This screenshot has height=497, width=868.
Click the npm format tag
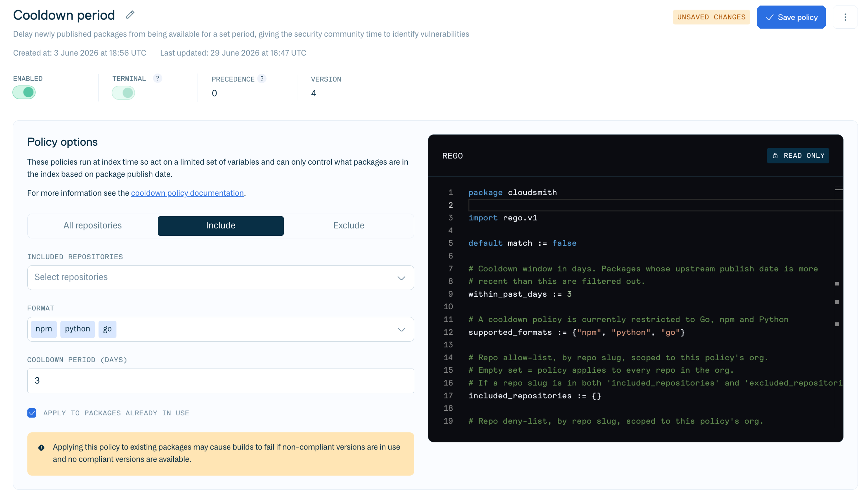click(44, 329)
